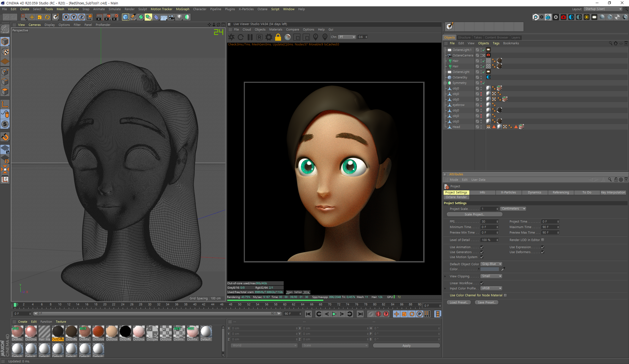The image size is (629, 364).
Task: Select the Texture mode in left sidebar
Action: [5, 52]
